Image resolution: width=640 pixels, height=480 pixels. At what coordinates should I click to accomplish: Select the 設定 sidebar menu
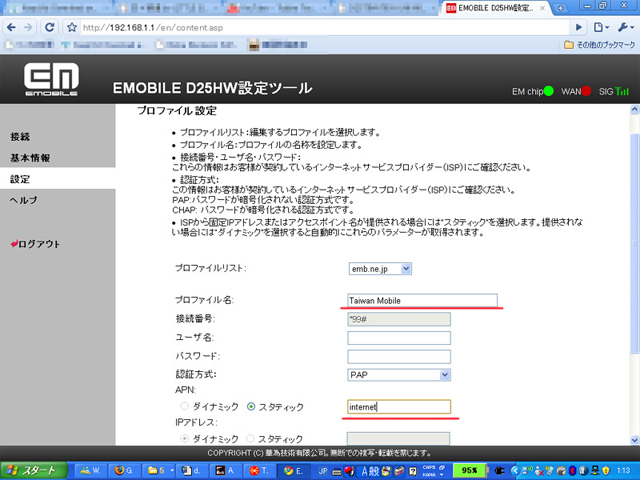[20, 179]
